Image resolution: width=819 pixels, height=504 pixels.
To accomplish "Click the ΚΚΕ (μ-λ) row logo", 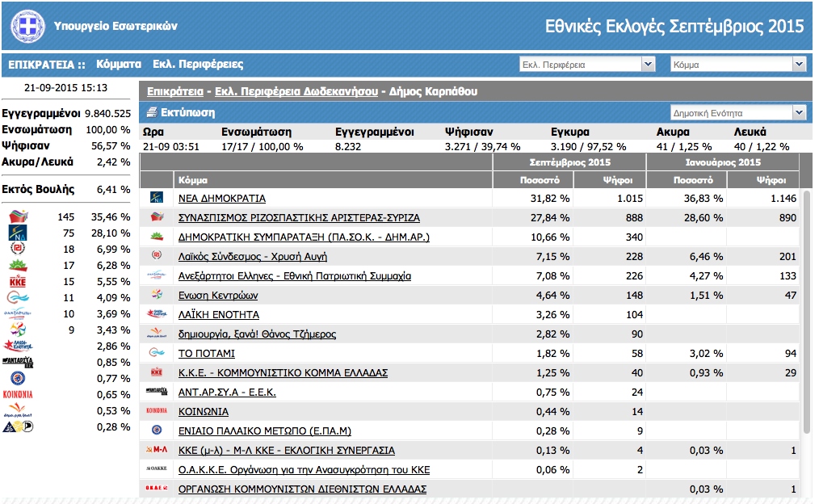I will [157, 449].
